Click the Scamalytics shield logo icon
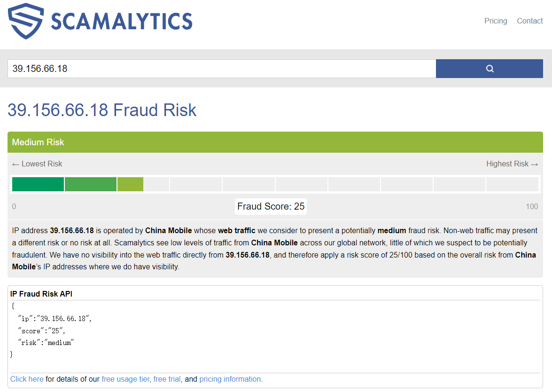 pos(26,21)
